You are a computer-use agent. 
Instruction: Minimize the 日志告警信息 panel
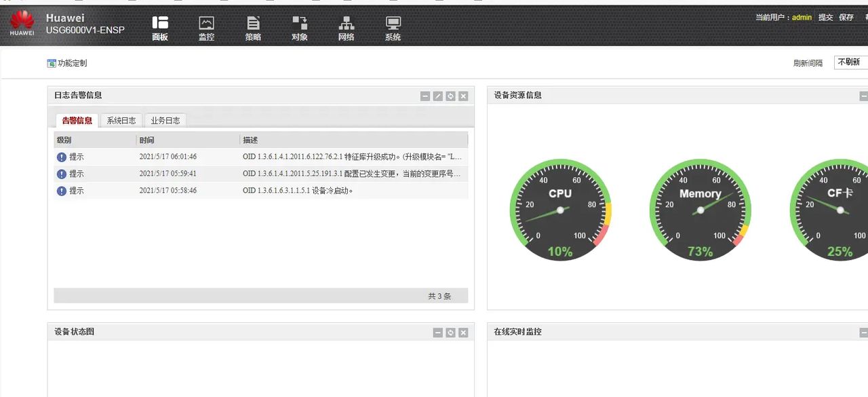click(425, 96)
